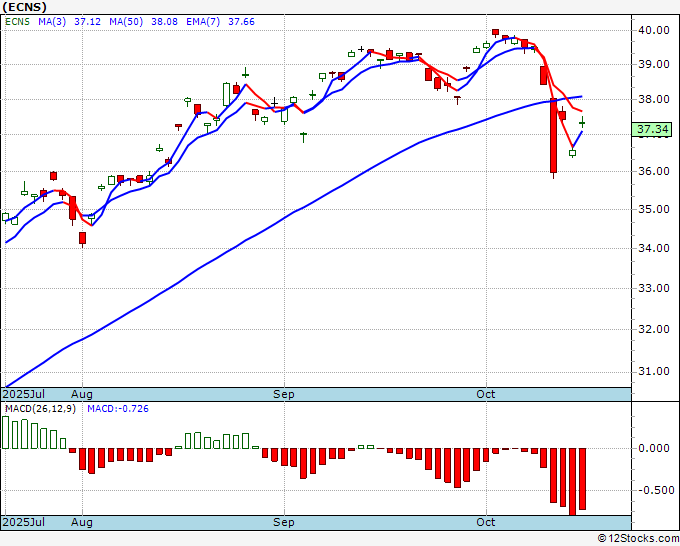Click the 0.000 MACD axis label
The height and width of the screenshot is (546, 680).
654,448
